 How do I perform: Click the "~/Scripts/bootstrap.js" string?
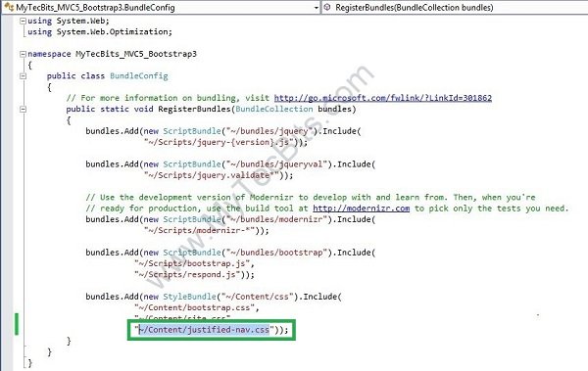(x=192, y=263)
